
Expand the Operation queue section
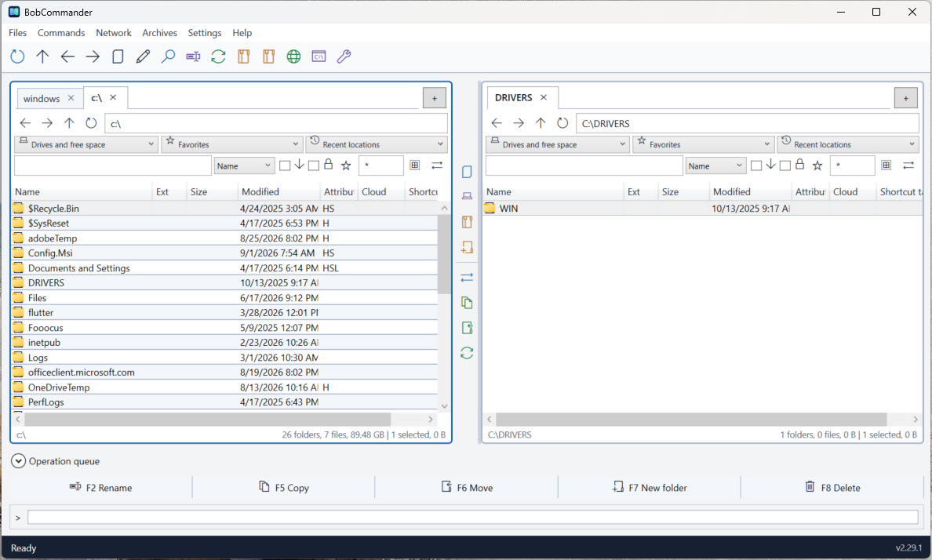[x=18, y=461]
